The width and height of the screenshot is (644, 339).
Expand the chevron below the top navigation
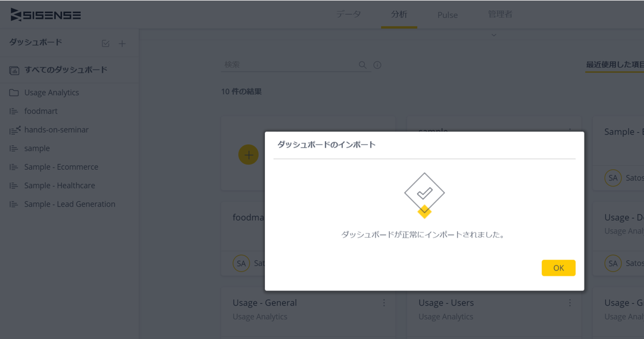click(493, 35)
